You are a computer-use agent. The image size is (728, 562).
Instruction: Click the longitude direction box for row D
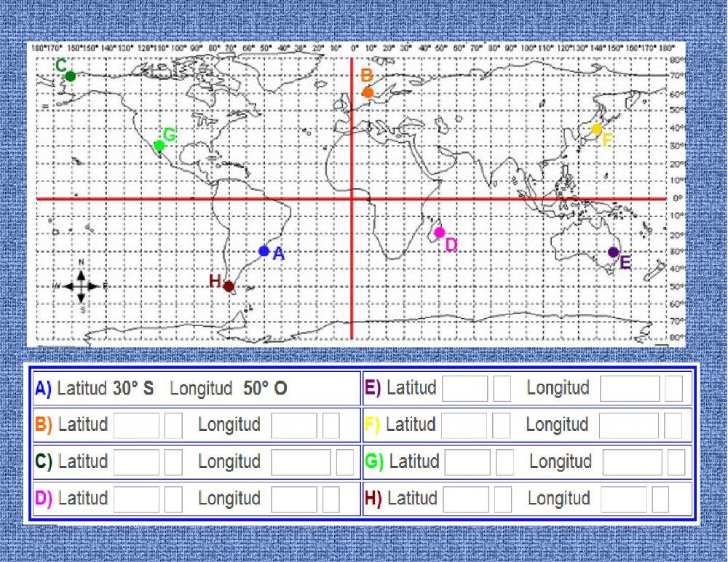(x=331, y=499)
